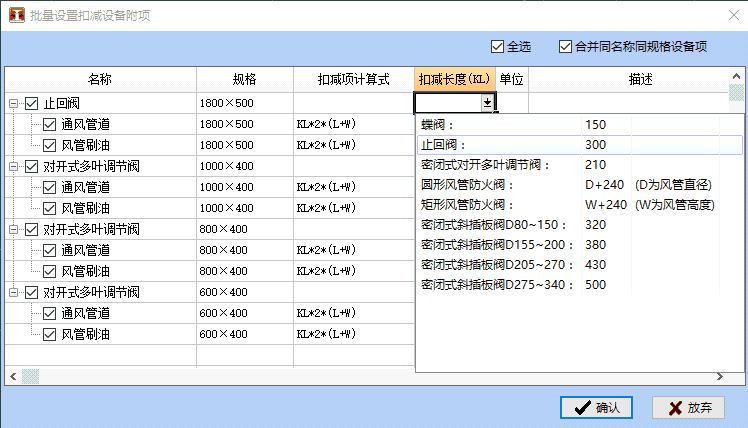
Task: Toggle 合并同名称同规格设备项 checkbox
Action: 566,47
